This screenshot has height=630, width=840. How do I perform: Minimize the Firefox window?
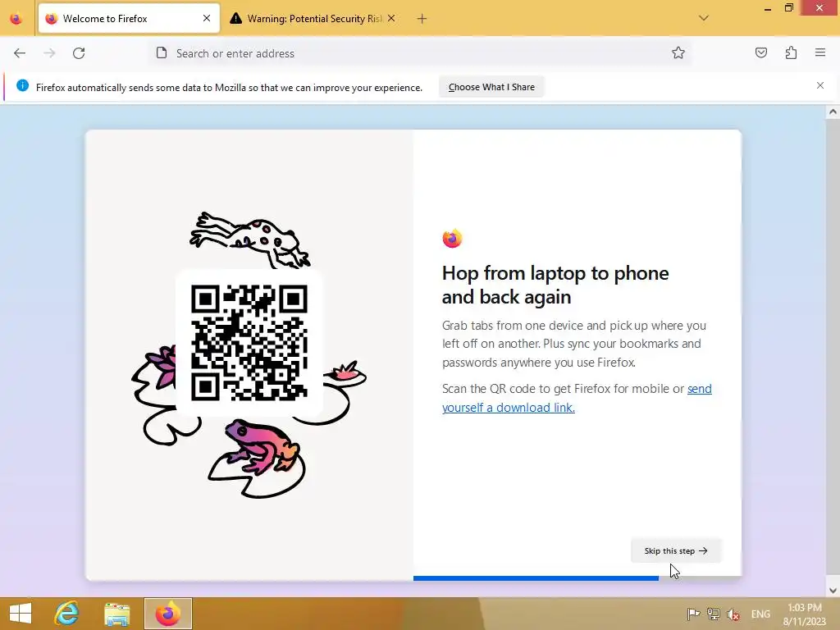coord(768,8)
